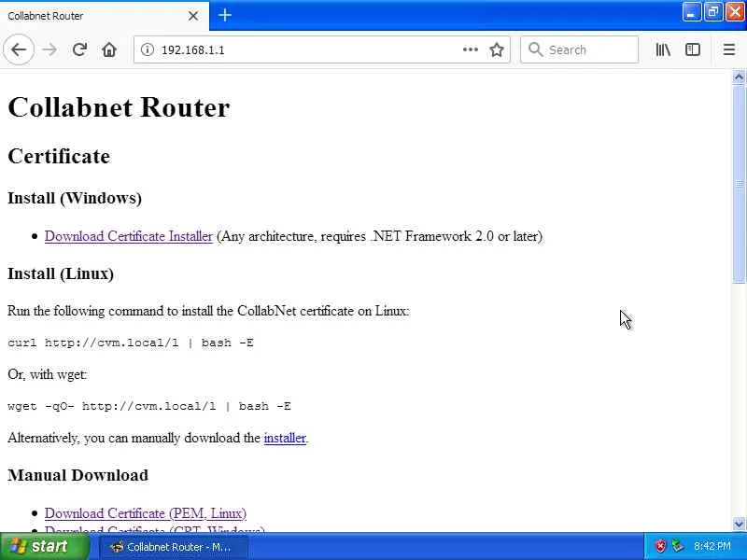747x560 pixels.
Task: Click the Install (Linux) heading
Action: (61, 273)
